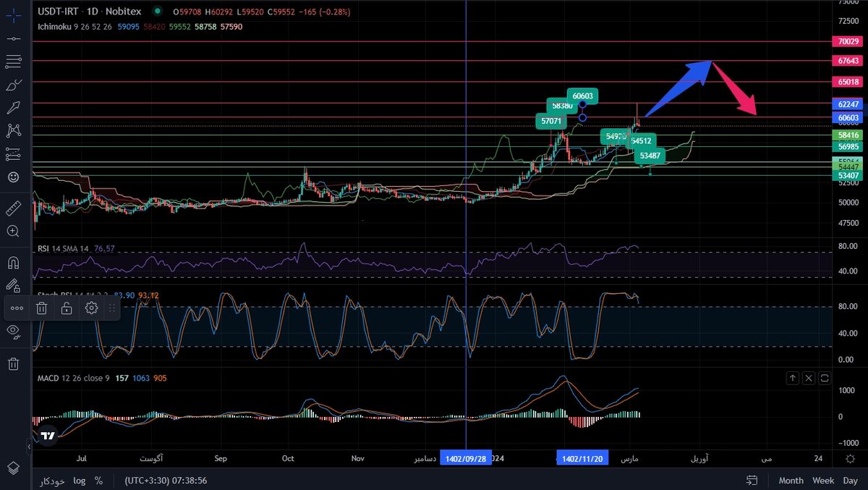
Task: Enable magnet snapping mode
Action: 14,263
